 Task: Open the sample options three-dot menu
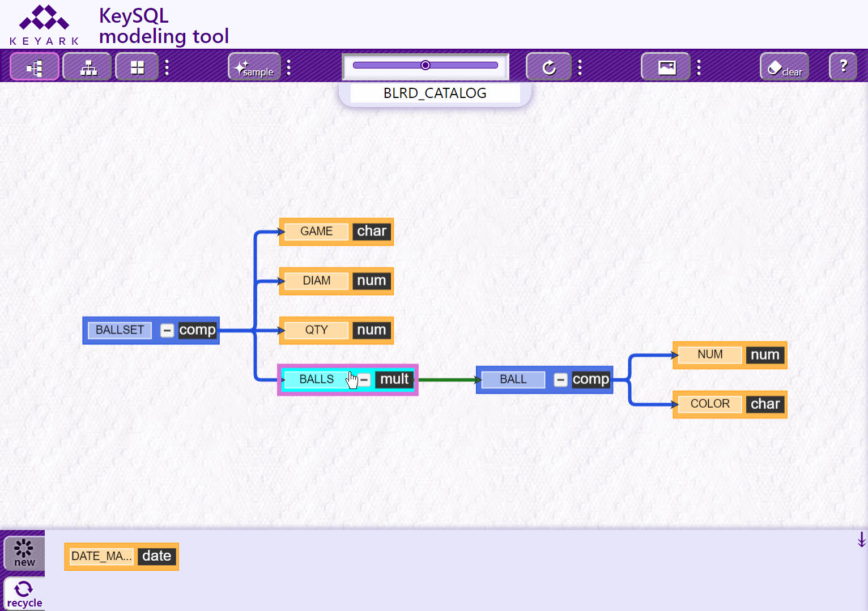click(x=289, y=67)
